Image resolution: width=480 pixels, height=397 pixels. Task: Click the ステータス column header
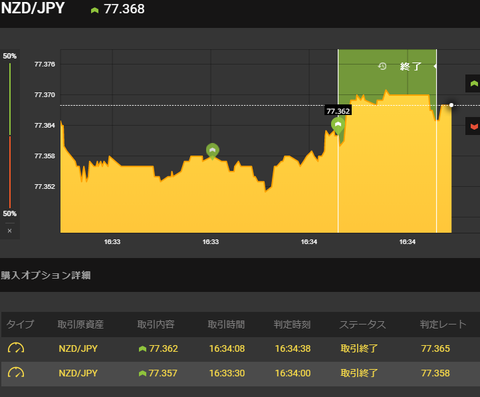point(363,324)
